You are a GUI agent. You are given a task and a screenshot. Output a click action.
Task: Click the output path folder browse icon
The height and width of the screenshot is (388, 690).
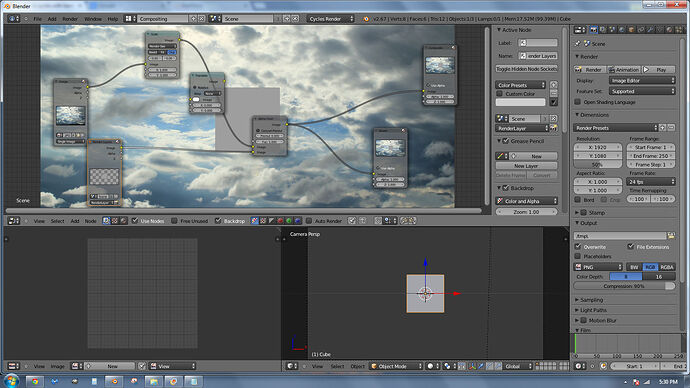671,236
